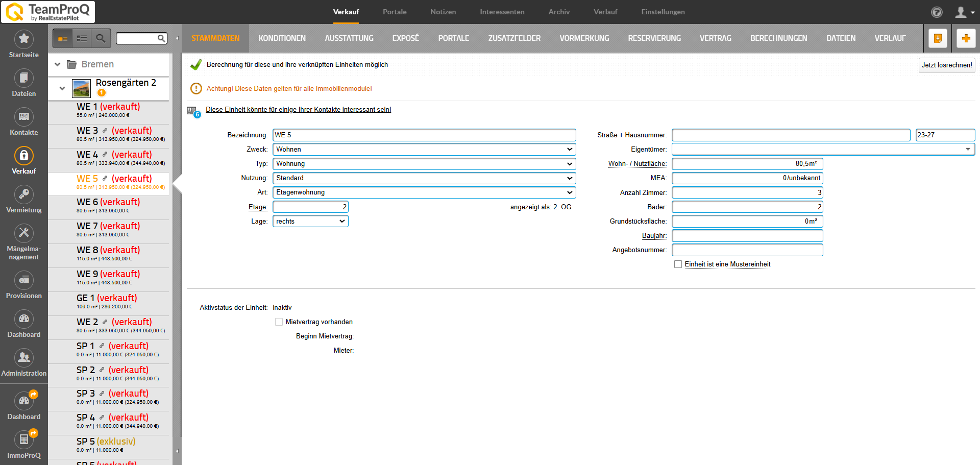
Task: Select unit WE 8 in the tree
Action: coord(108,250)
